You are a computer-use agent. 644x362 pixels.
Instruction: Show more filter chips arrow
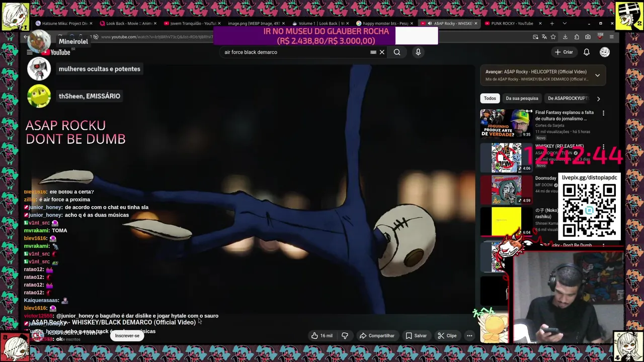click(x=598, y=99)
